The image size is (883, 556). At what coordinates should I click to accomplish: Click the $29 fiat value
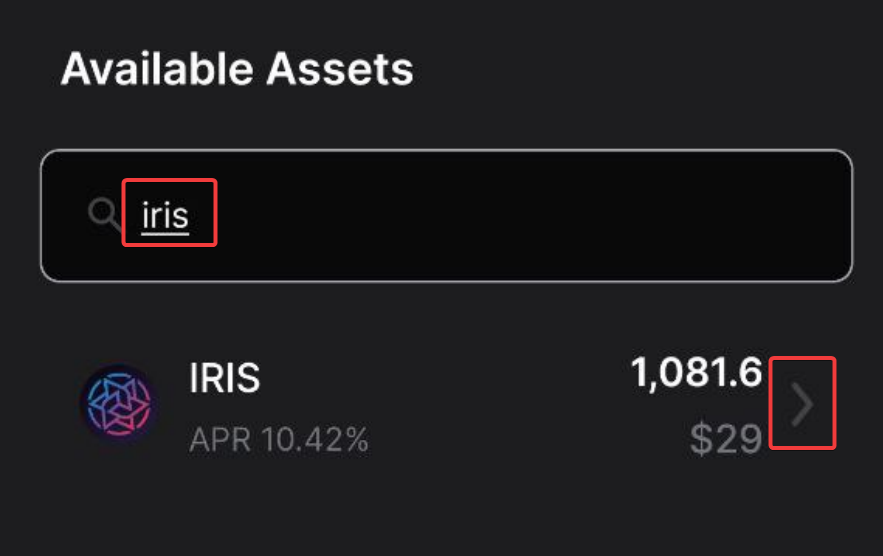[726, 438]
